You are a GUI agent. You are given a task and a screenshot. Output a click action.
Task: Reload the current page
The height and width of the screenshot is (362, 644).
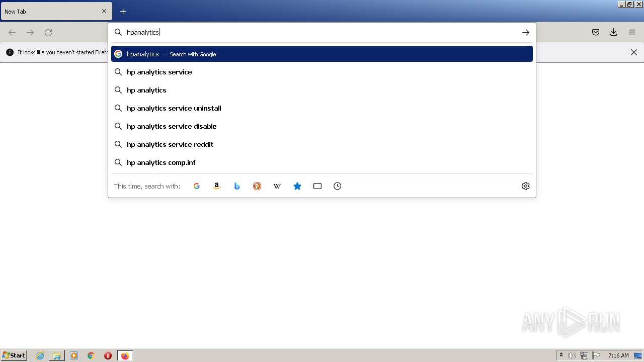pyautogui.click(x=48, y=32)
